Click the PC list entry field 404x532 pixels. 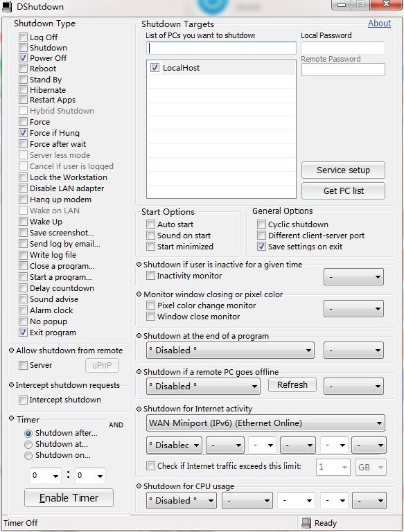point(221,48)
